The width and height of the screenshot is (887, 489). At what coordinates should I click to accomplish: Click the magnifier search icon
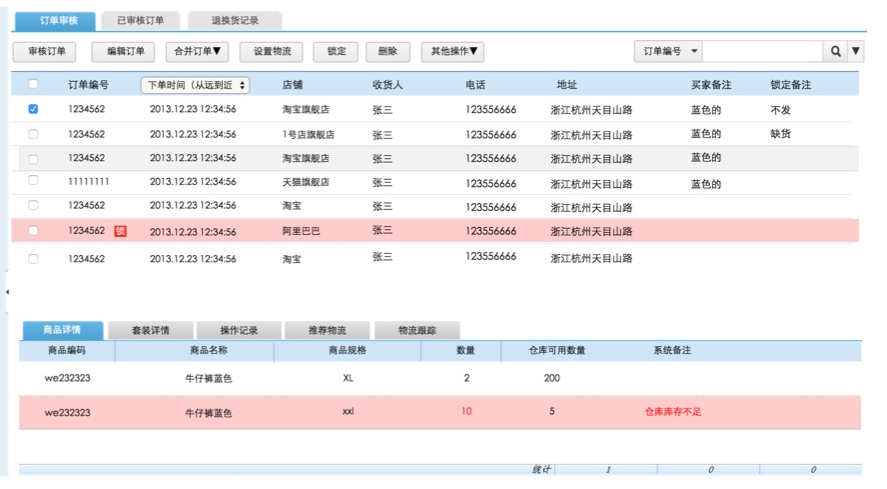click(835, 52)
